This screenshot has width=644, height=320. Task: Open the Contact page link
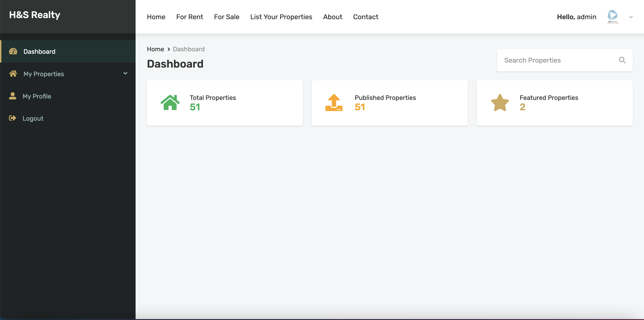[366, 17]
